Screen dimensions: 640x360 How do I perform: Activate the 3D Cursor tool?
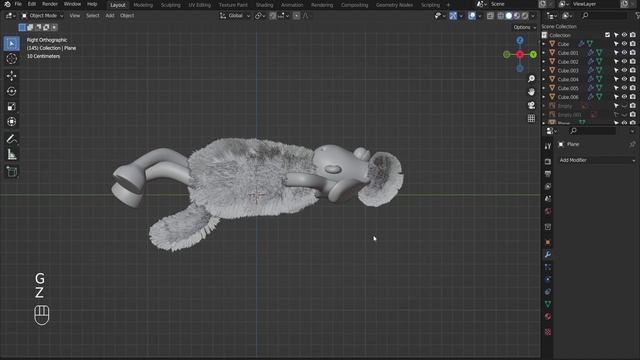(11, 59)
